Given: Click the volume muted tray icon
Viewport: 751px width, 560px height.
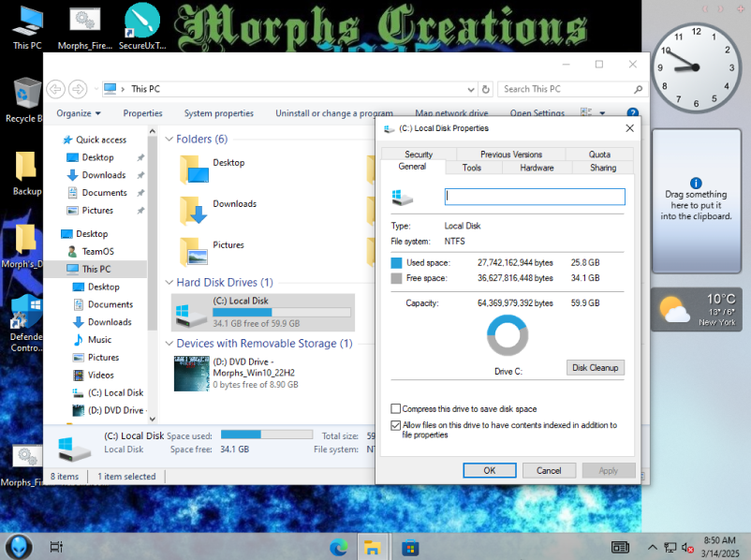Looking at the screenshot, I should click(x=687, y=548).
